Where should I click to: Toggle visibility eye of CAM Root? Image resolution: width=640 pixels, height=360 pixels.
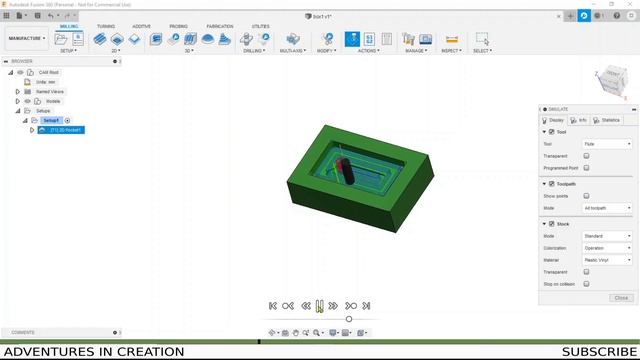coord(20,72)
